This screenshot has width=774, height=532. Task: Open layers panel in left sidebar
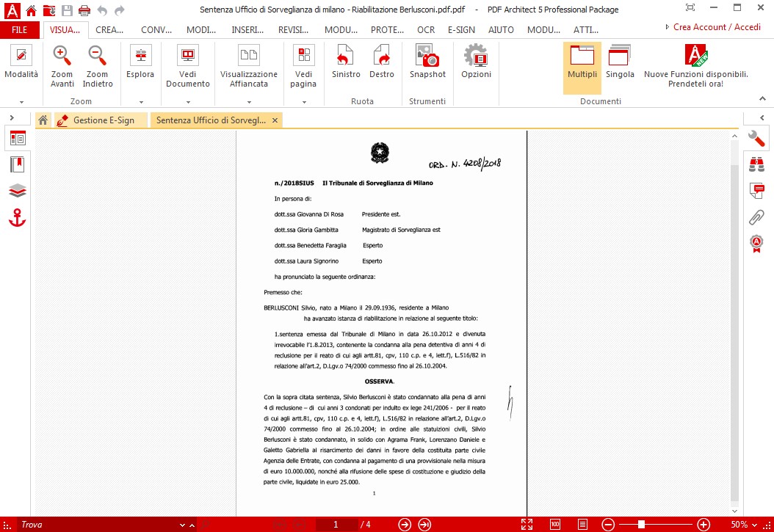pyautogui.click(x=18, y=191)
